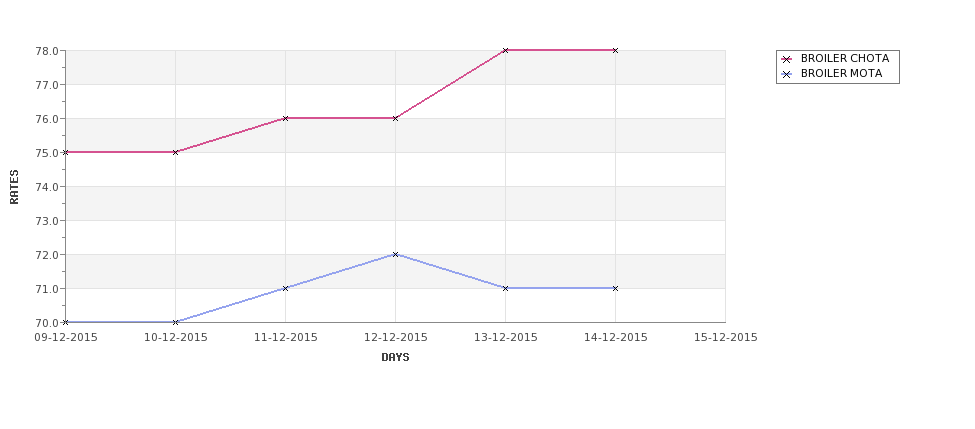This screenshot has height=429, width=975.
Task: Click BROILER MOTA point on 11-12-2015
Action: point(285,288)
